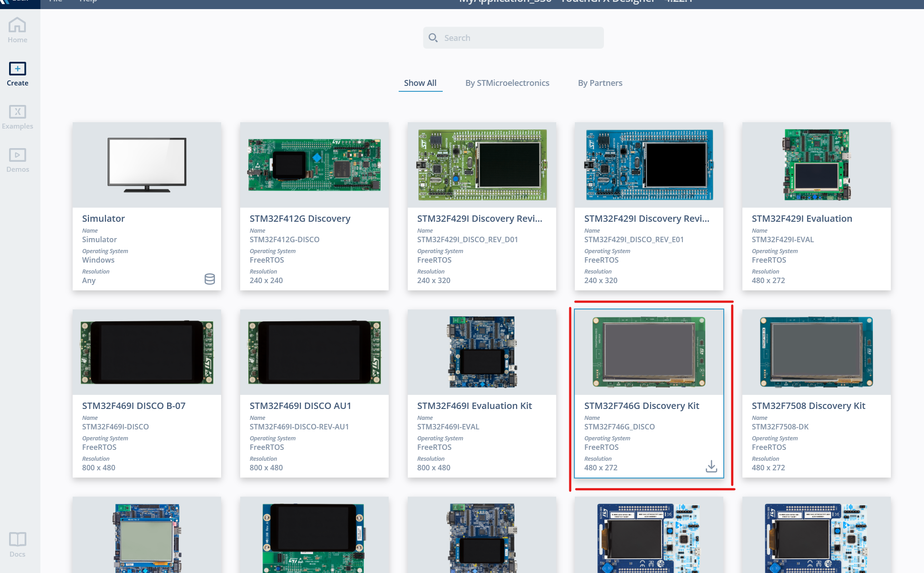Click the database icon on Simulator card
Screen dimensions: 924x573
209,279
